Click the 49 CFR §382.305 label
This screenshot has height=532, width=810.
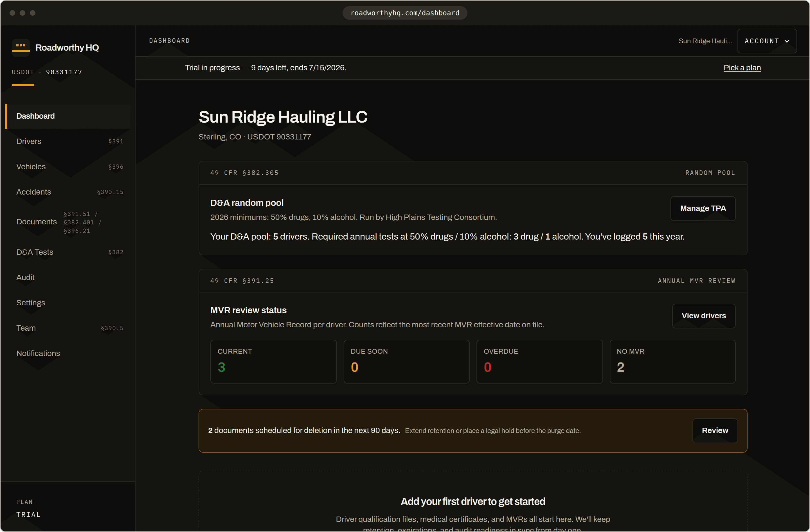pyautogui.click(x=244, y=173)
